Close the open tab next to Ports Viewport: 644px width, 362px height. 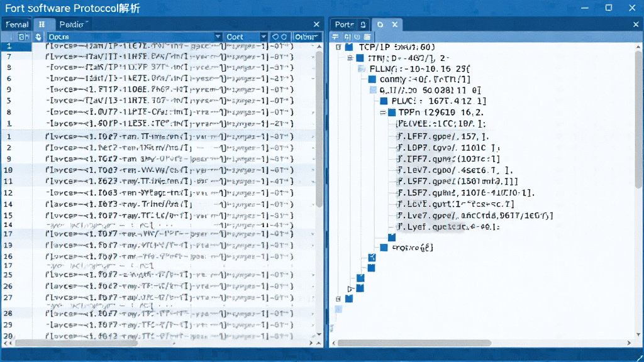pyautogui.click(x=395, y=25)
